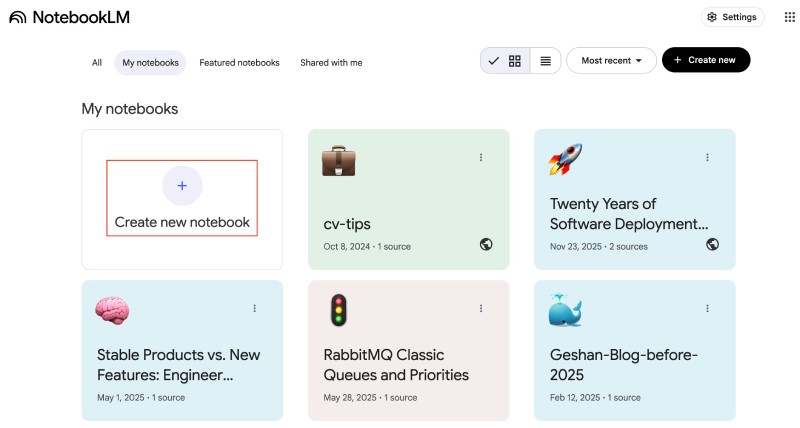800x428 pixels.
Task: Open the cv-tips notebook title
Action: (x=347, y=224)
